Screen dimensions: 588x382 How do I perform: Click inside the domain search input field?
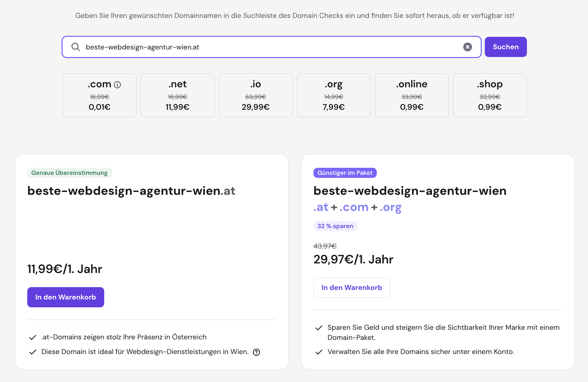click(252, 47)
